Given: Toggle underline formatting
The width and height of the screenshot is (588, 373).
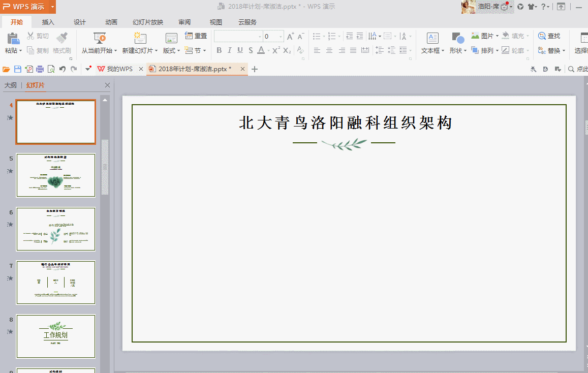Looking at the screenshot, I should 240,50.
